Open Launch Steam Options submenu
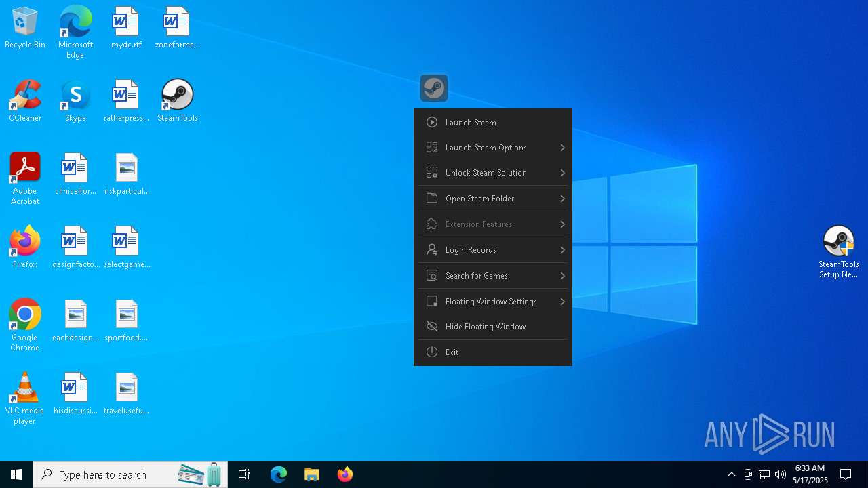The image size is (868, 488). tap(493, 148)
